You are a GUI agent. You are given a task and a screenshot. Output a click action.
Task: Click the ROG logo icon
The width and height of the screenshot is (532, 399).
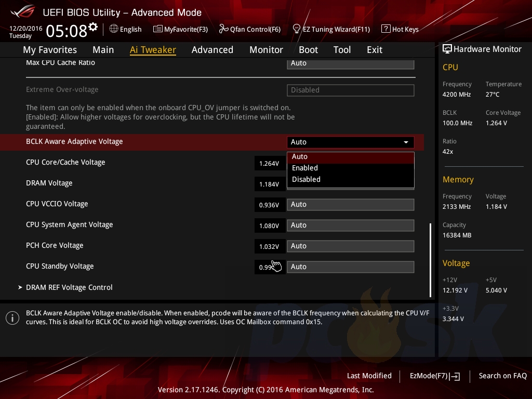23,11
